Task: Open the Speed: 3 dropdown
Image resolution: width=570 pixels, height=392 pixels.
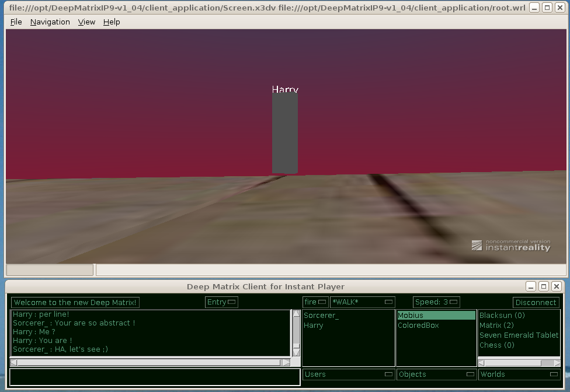Action: (x=436, y=302)
